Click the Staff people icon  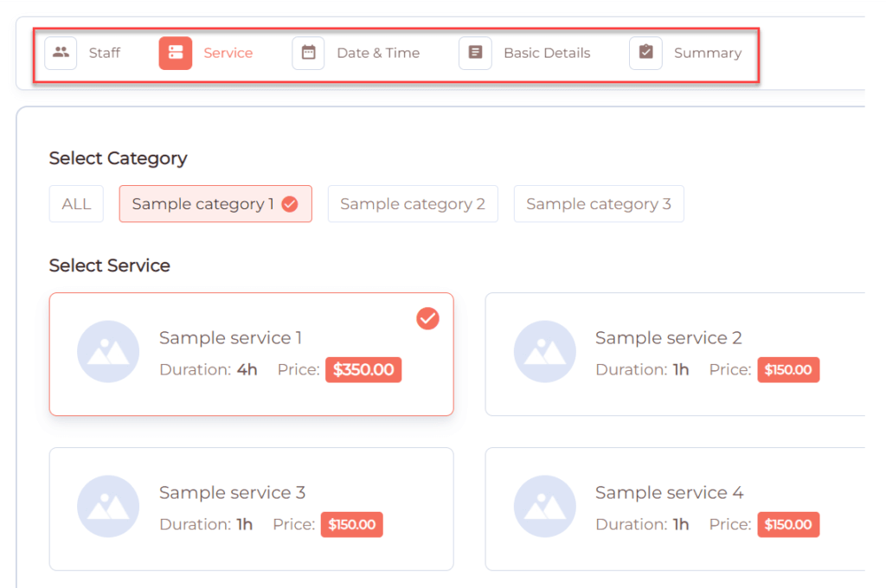pos(61,53)
